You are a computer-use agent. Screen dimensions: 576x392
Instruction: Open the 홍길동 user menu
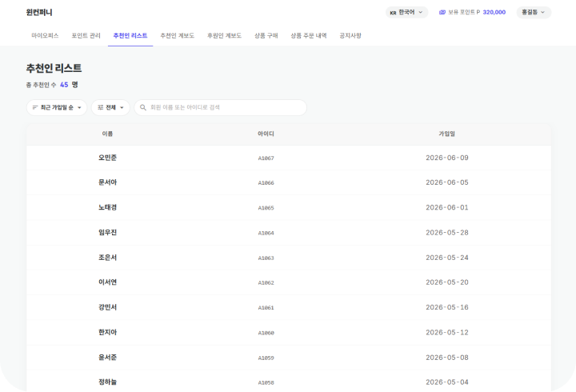(534, 12)
